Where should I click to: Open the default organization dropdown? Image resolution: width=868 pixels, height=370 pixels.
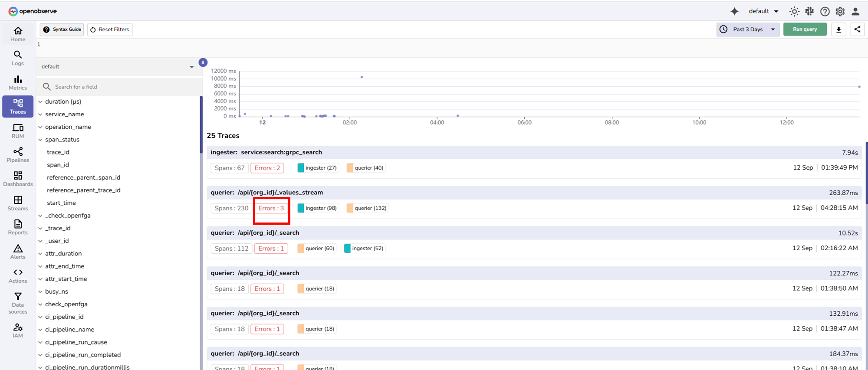763,11
